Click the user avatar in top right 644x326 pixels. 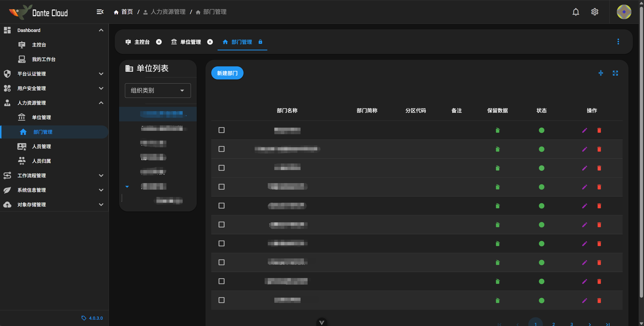click(624, 12)
